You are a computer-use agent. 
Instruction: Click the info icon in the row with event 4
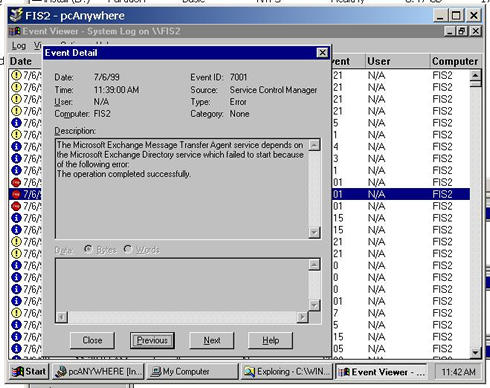pyautogui.click(x=16, y=147)
